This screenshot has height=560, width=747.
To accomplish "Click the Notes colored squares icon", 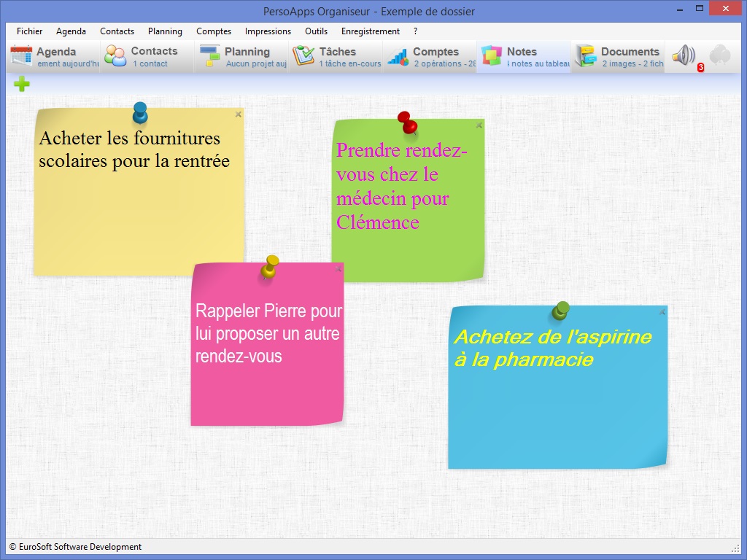I will [x=492, y=55].
